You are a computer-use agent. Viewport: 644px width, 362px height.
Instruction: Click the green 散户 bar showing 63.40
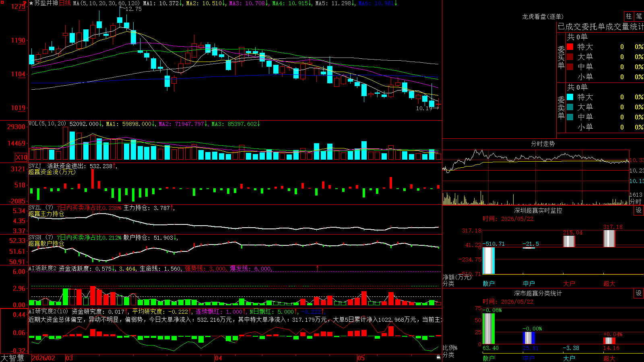(x=489, y=329)
